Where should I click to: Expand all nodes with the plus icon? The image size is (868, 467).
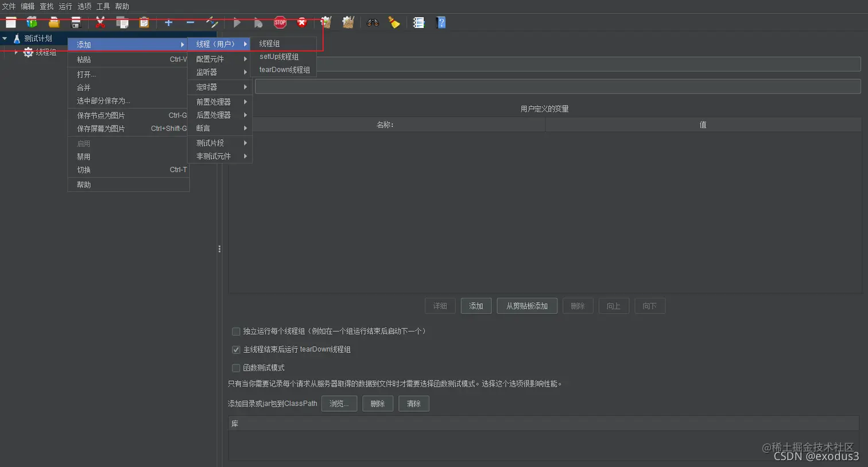click(168, 22)
